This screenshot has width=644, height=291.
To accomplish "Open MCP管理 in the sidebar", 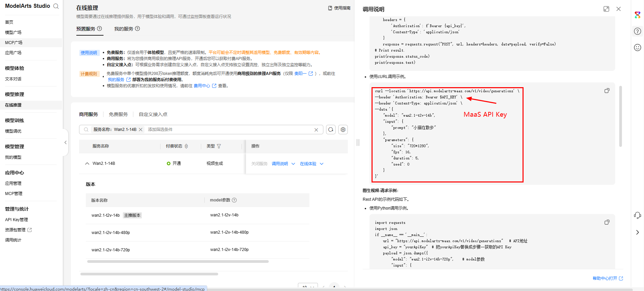I will point(14,194).
